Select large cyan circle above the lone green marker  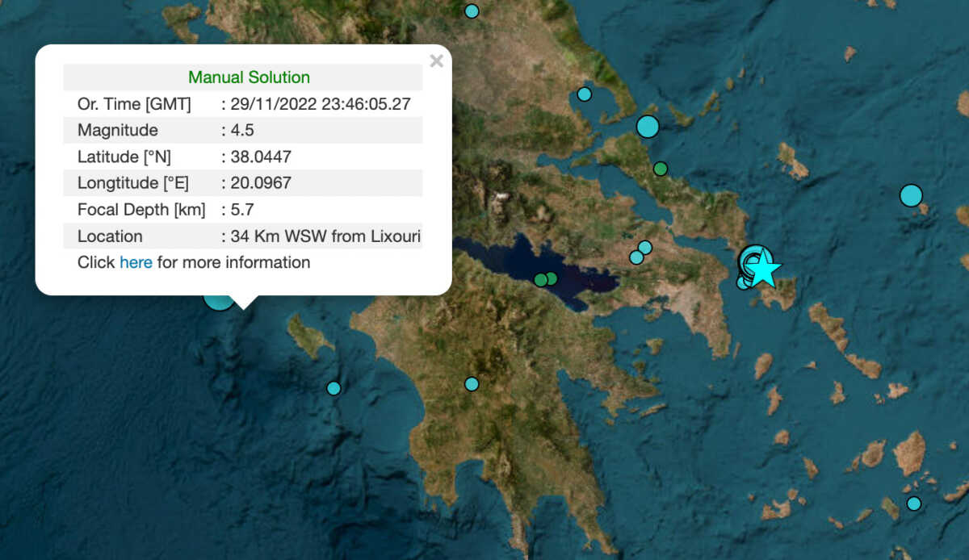(x=648, y=127)
